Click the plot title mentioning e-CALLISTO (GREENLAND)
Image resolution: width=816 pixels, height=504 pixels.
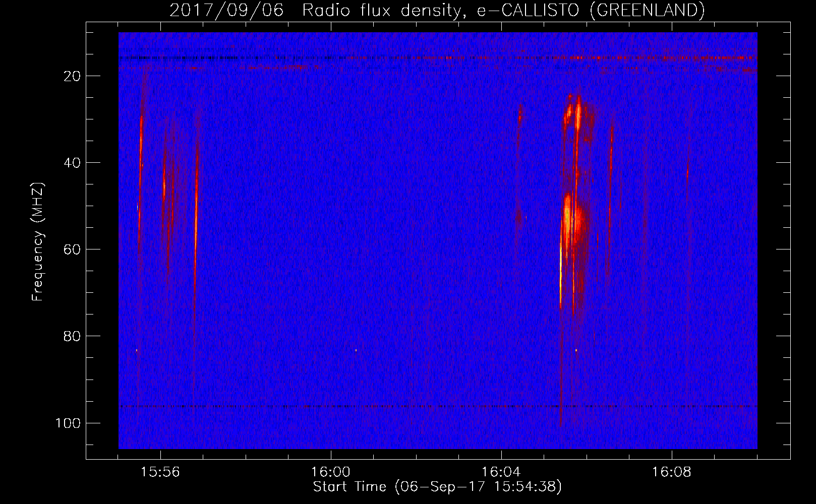tap(437, 10)
